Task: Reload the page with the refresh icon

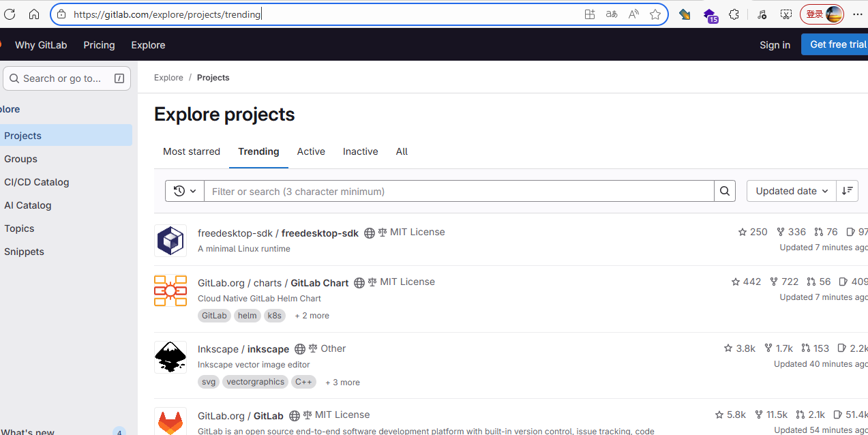Action: [10, 14]
